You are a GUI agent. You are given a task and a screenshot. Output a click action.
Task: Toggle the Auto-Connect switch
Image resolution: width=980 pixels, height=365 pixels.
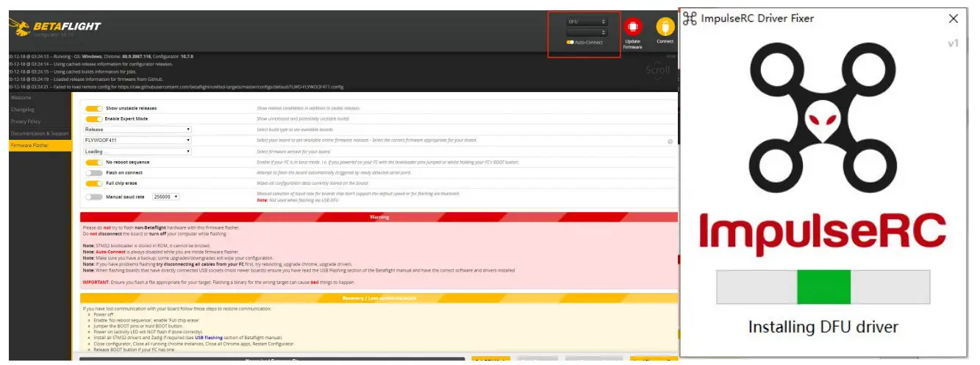(571, 42)
